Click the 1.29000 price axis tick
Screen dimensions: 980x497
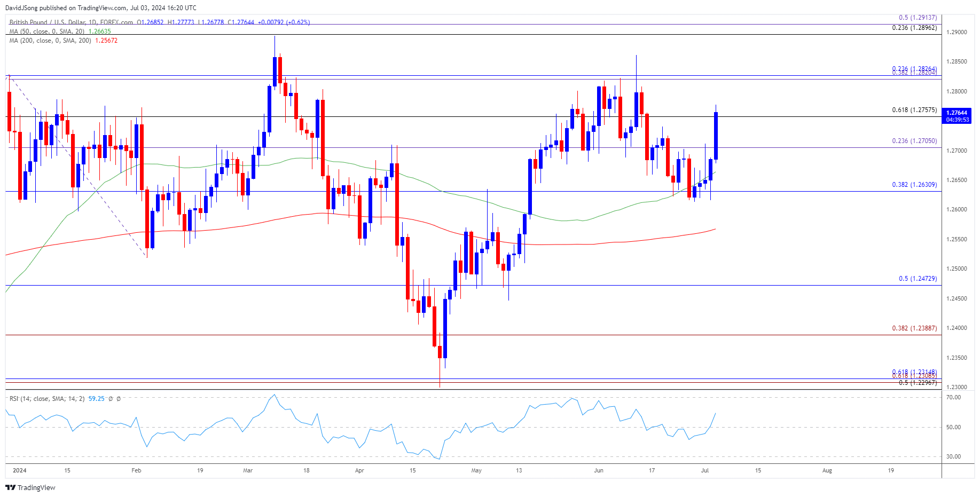point(957,33)
